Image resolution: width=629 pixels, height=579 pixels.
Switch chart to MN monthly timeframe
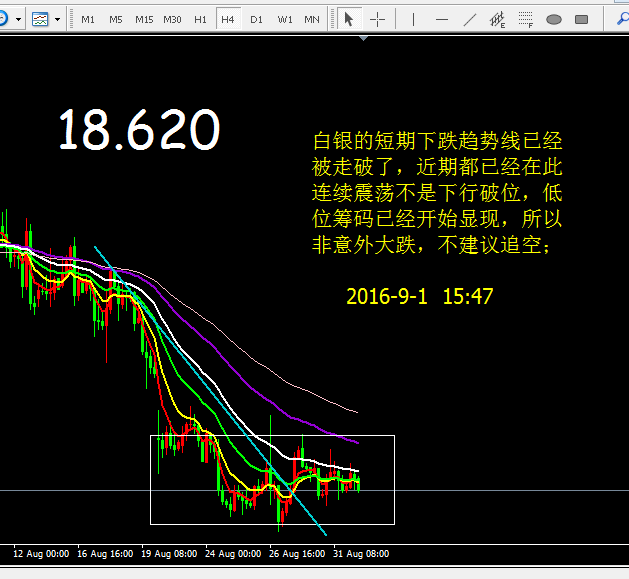(312, 19)
